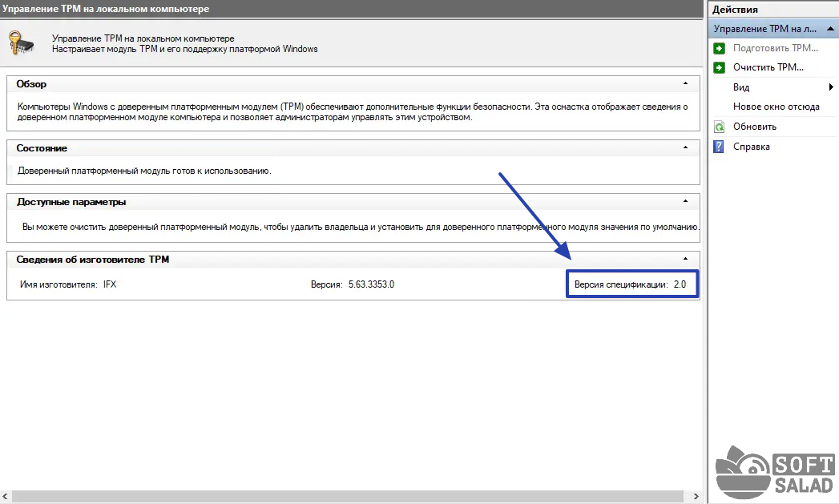This screenshot has width=839, height=504.
Task: Choose Очистить TPM... in the actions pane
Action: [768, 67]
